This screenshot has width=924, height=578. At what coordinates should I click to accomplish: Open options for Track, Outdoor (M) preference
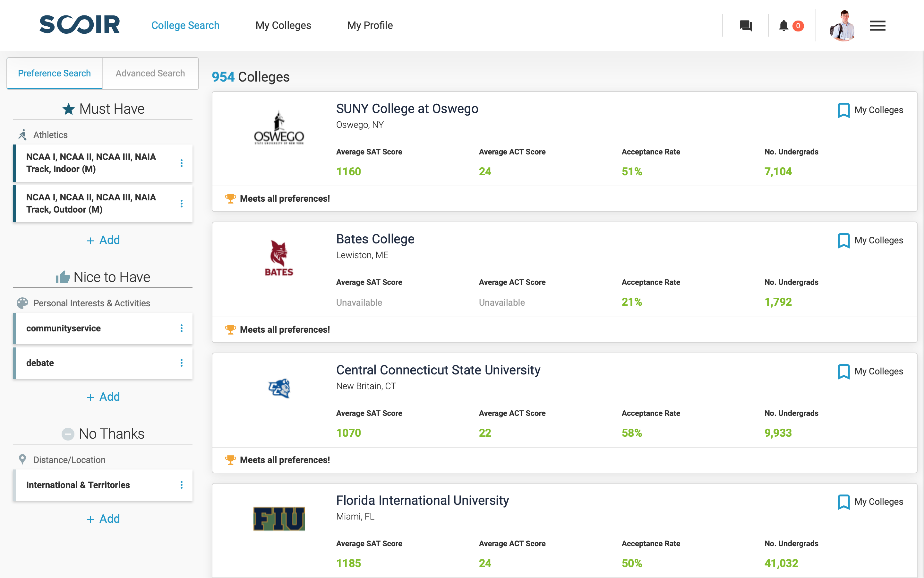(x=181, y=204)
